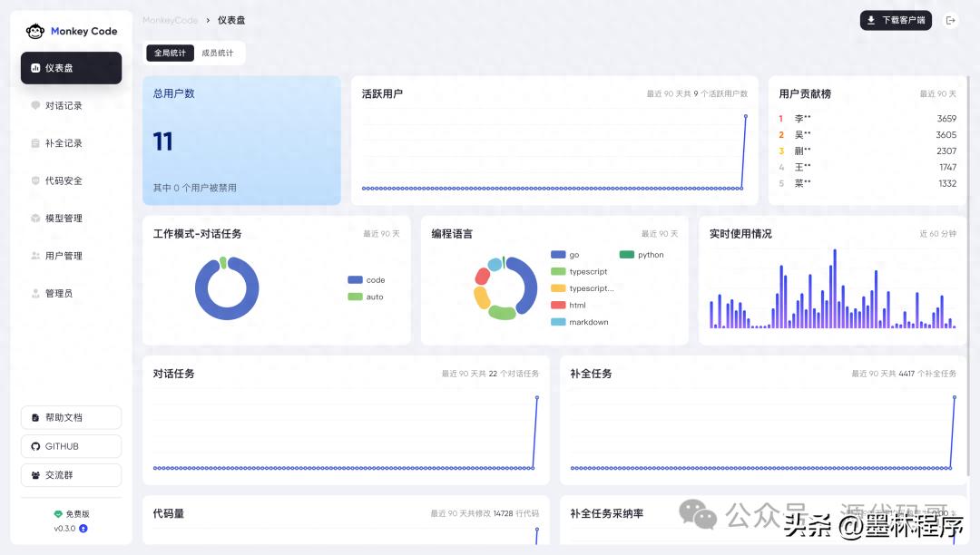Open the GITHUB link button
Screen dimensions: 980x555
(x=72, y=446)
